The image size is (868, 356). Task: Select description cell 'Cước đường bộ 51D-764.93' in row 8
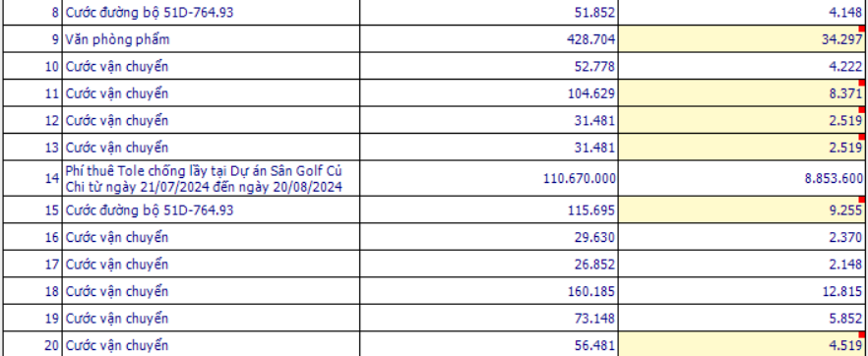211,12
